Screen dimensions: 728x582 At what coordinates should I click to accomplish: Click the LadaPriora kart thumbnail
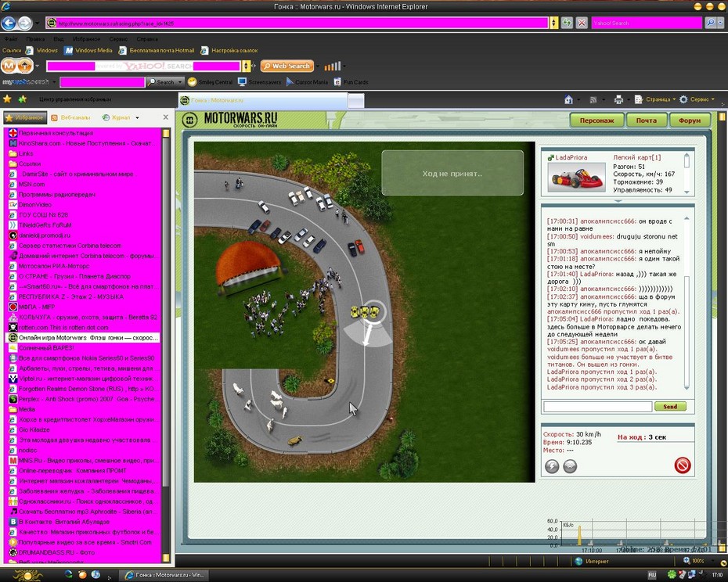pos(577,177)
